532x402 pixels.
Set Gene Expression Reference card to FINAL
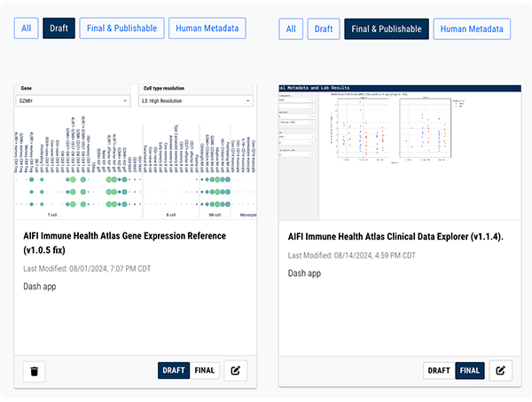pyautogui.click(x=205, y=371)
